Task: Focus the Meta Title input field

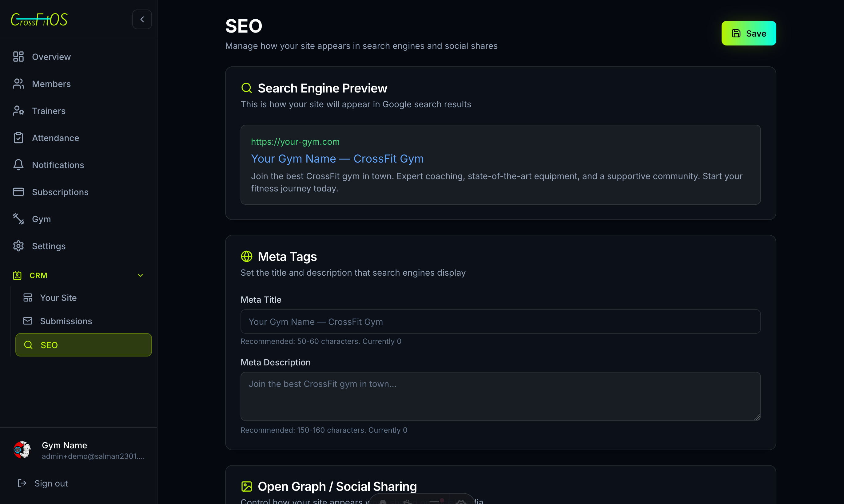Action: click(x=500, y=322)
